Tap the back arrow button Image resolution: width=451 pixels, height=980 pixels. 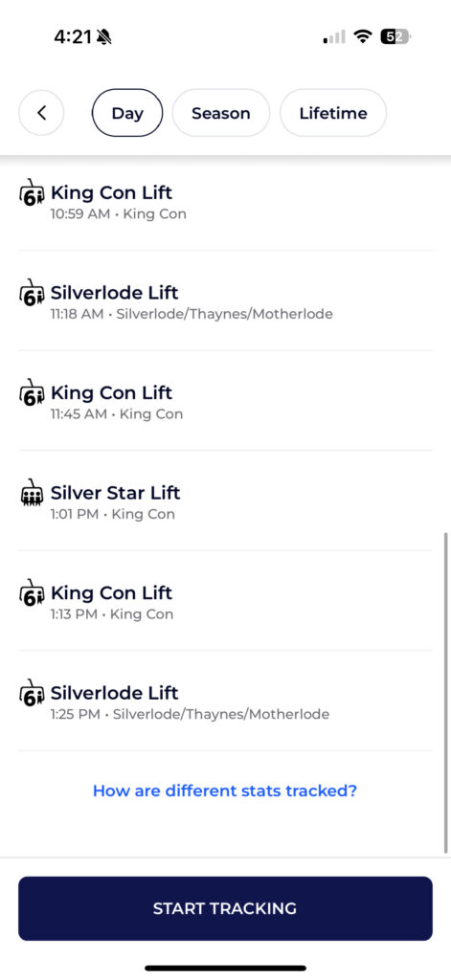[x=41, y=113]
